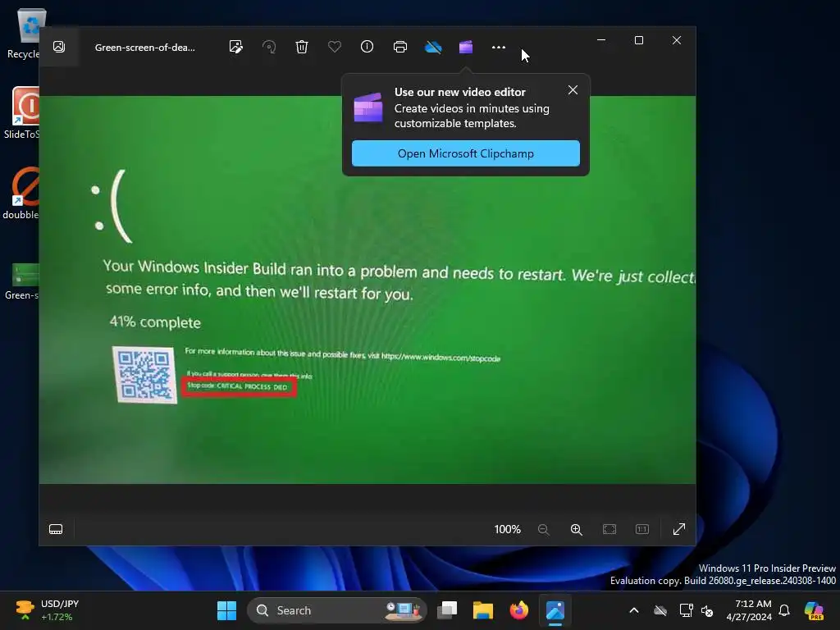The height and width of the screenshot is (630, 840).
Task: Open Task View from the taskbar
Action: point(447,610)
